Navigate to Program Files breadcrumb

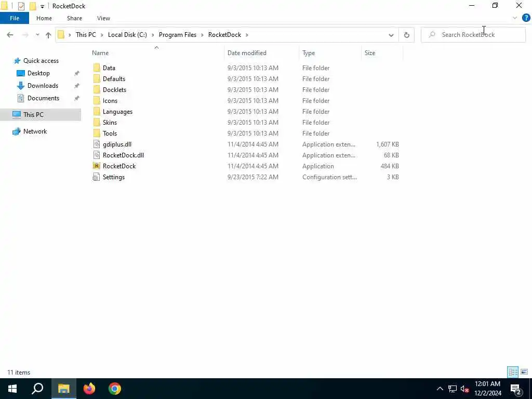tap(178, 35)
